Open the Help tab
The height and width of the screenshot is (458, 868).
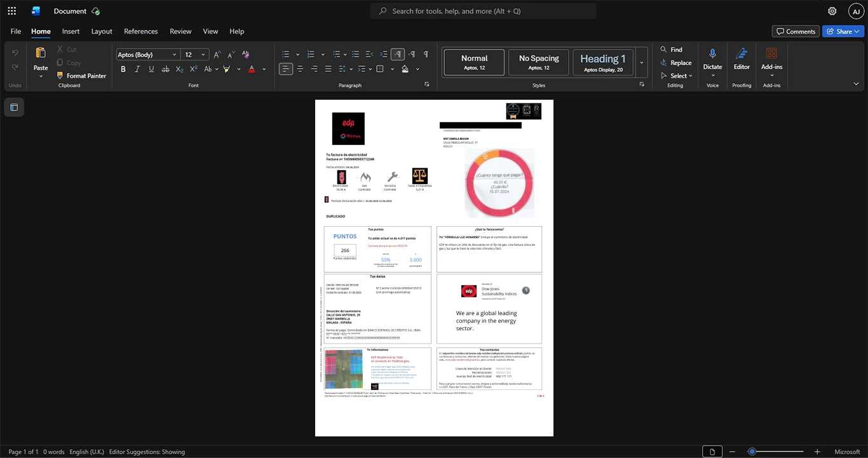coord(236,31)
